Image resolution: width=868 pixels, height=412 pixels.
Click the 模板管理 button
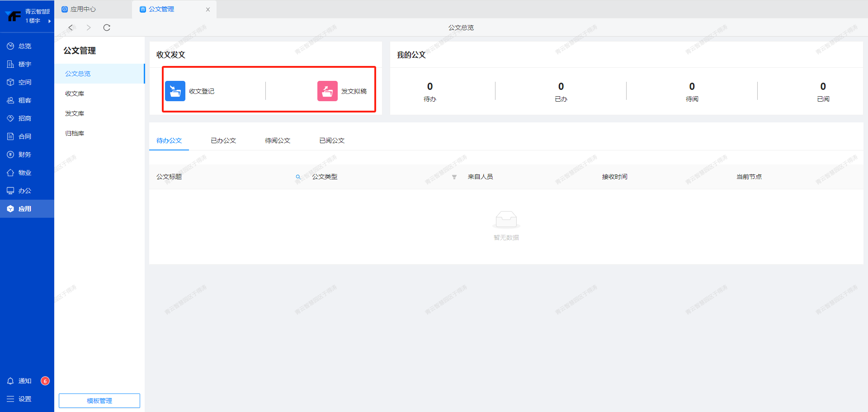coord(99,401)
